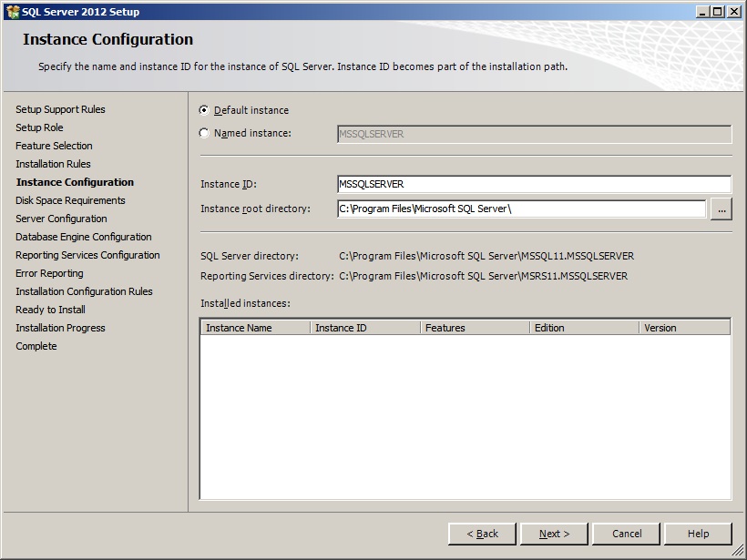Open the browse ellipsis button for root directory
Viewport: 747px width, 560px height.
tap(721, 209)
